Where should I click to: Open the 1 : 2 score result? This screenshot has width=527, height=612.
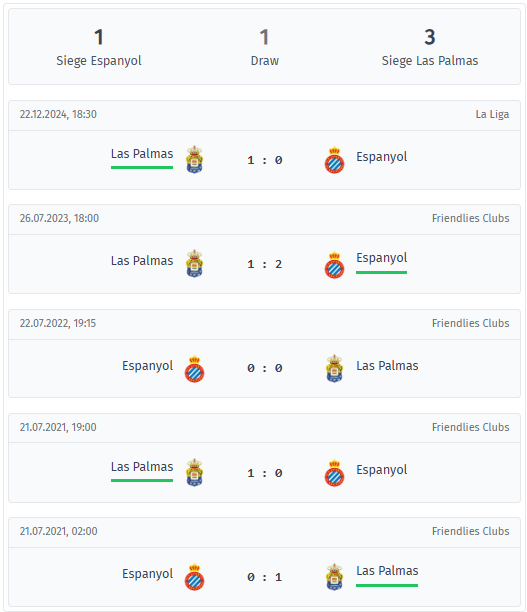[x=265, y=264]
